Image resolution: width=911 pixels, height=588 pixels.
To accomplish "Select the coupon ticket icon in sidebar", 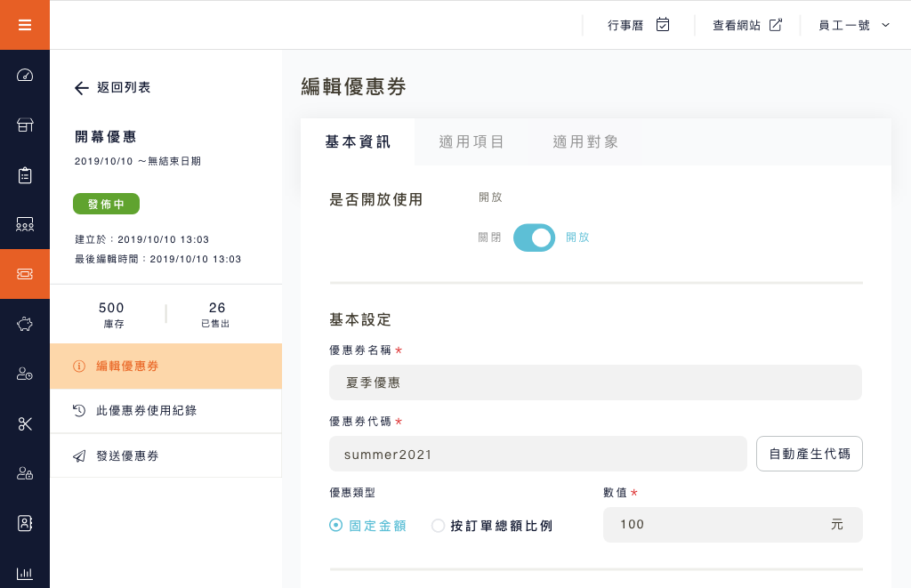I will [x=24, y=274].
